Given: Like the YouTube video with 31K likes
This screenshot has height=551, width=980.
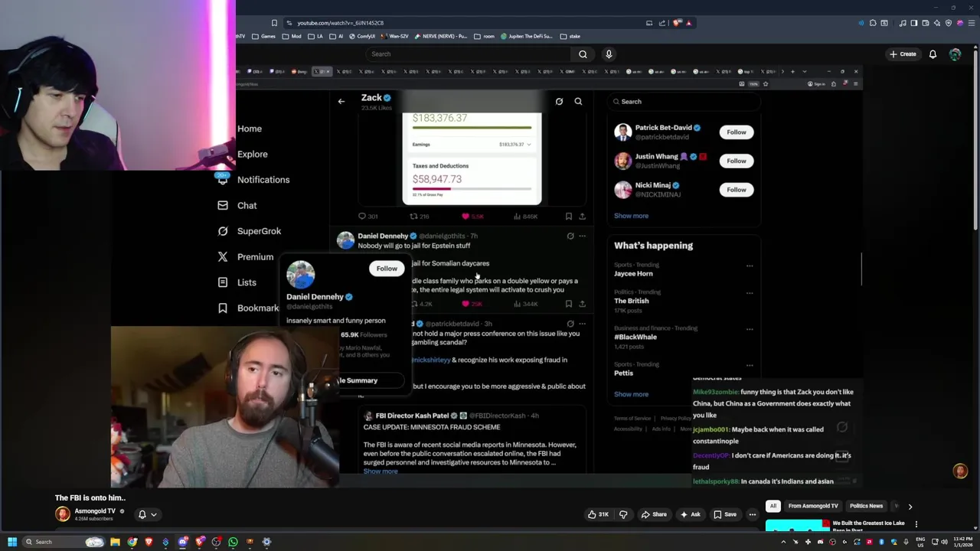Looking at the screenshot, I should tap(598, 514).
